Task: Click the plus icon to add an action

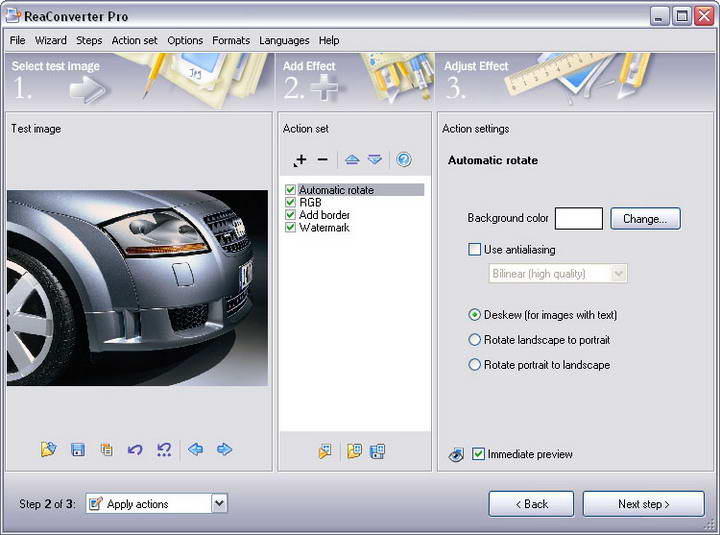Action: pyautogui.click(x=300, y=160)
